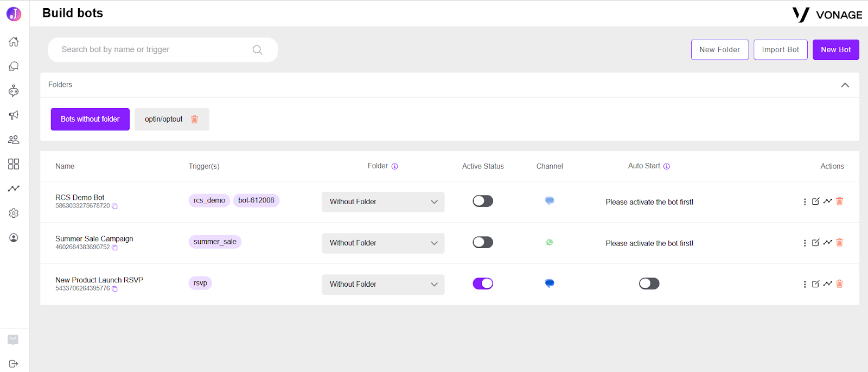
Task: Select the Bots without folder tab
Action: (90, 119)
